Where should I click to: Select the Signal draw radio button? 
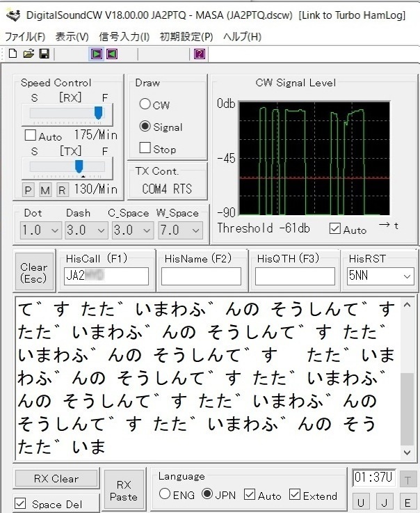(x=145, y=126)
